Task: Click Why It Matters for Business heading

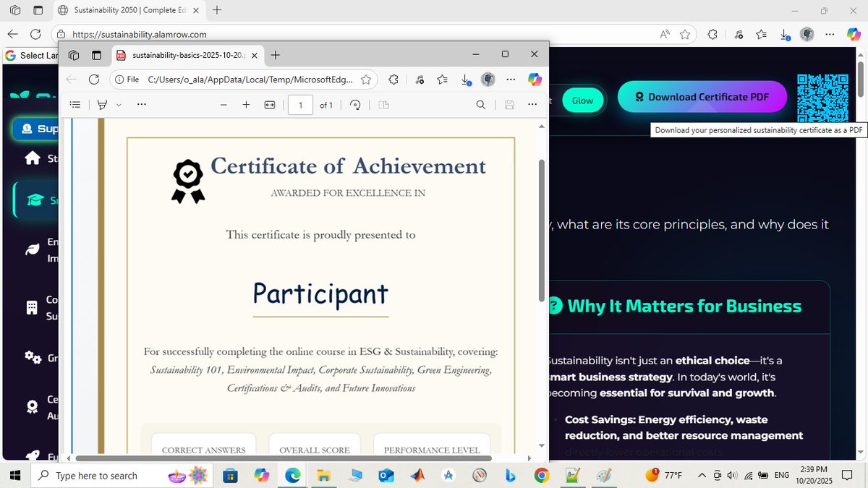Action: pyautogui.click(x=684, y=306)
